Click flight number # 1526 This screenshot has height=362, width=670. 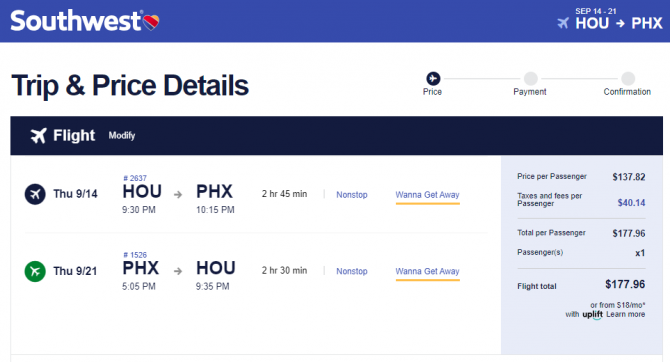click(x=135, y=255)
